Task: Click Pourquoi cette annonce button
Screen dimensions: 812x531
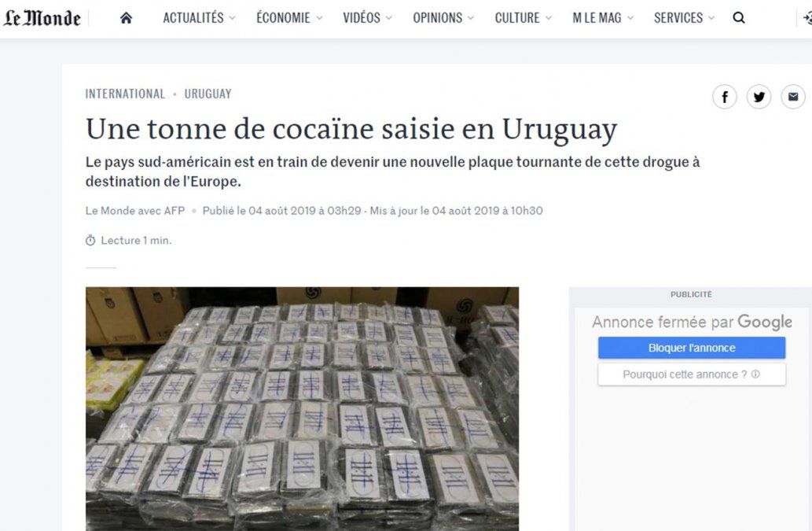Action: click(692, 374)
